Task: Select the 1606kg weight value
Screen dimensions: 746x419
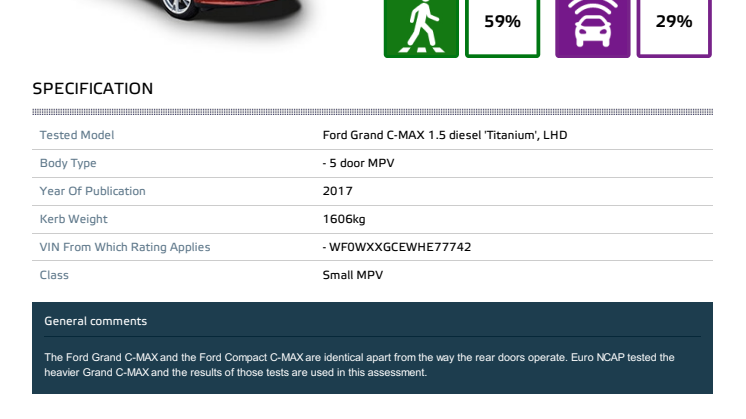Action: pyautogui.click(x=344, y=219)
